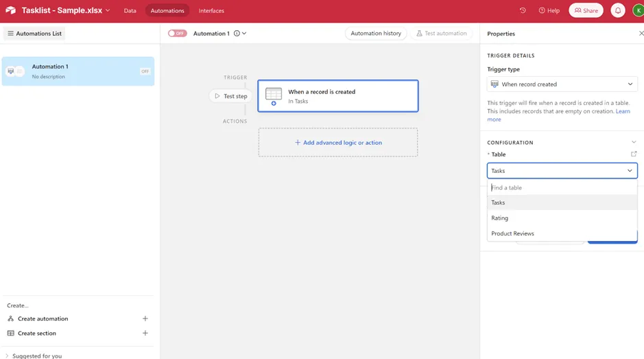Switch to the Interfaces tab
The height and width of the screenshot is (359, 644).
[x=211, y=11]
